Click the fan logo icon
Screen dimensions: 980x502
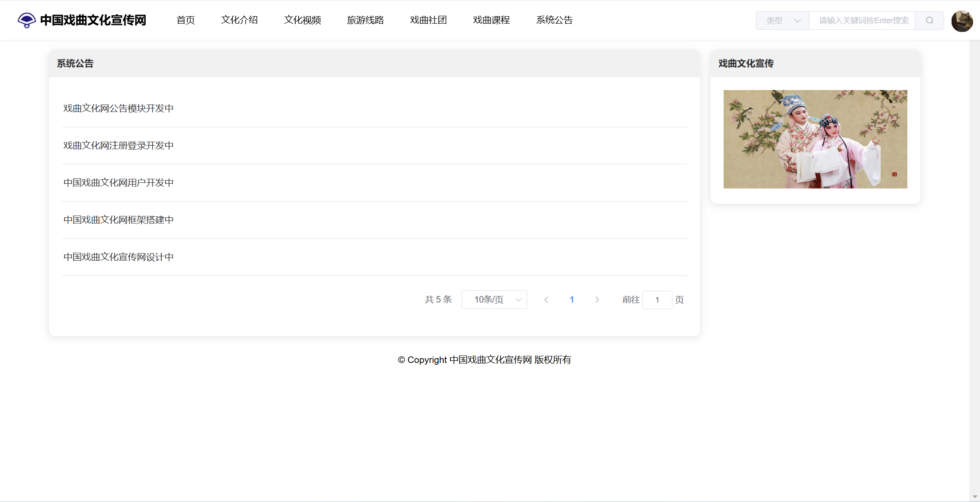27,20
